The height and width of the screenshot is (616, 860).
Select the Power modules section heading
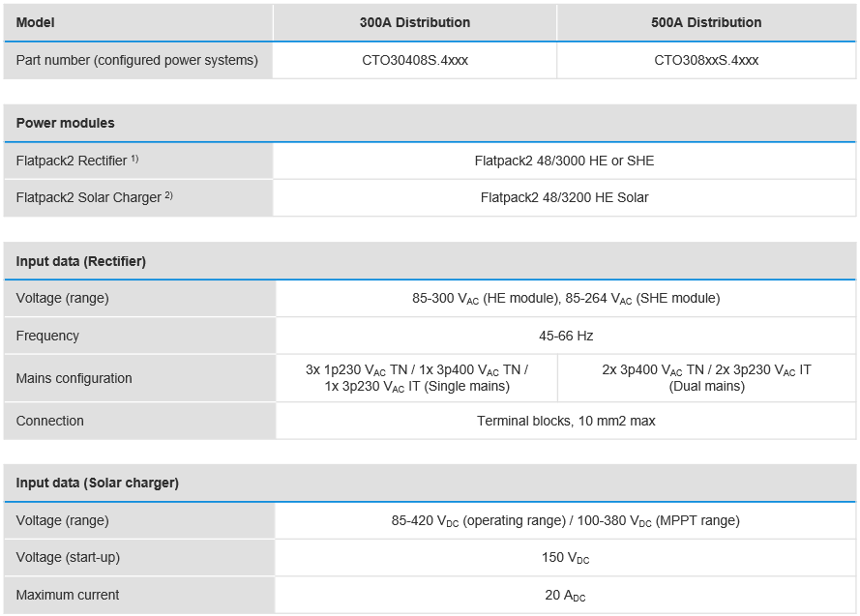tap(65, 123)
